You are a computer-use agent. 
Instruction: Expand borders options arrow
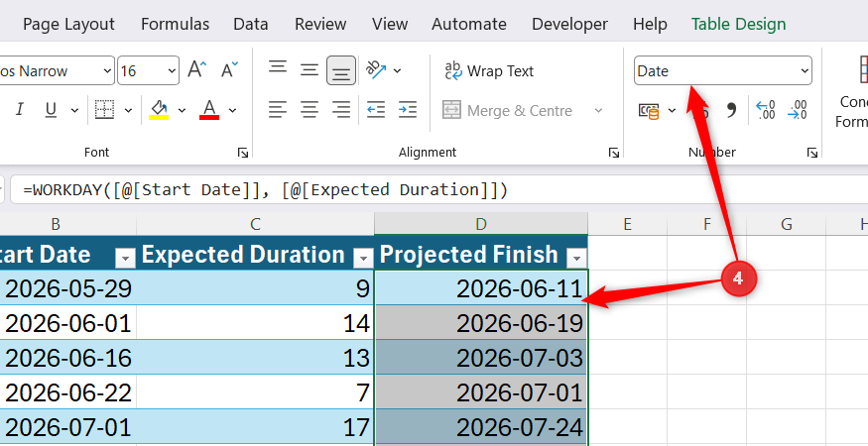pyautogui.click(x=128, y=110)
